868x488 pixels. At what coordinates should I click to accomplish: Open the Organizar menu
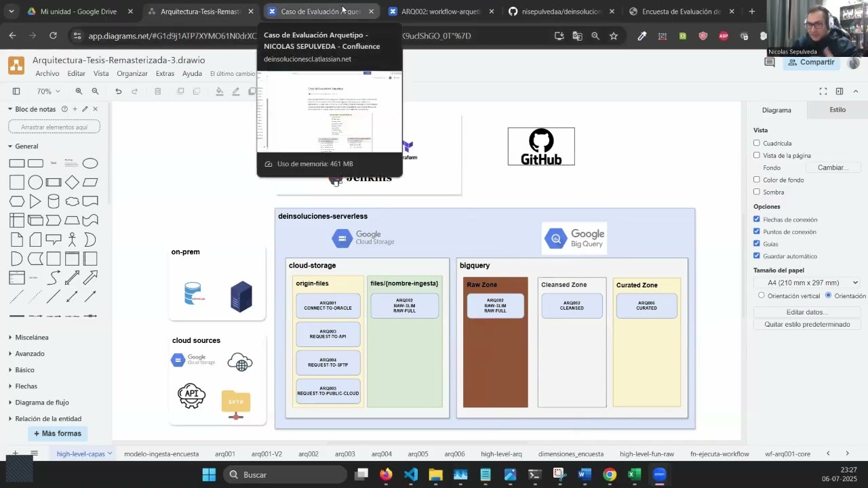pyautogui.click(x=132, y=73)
